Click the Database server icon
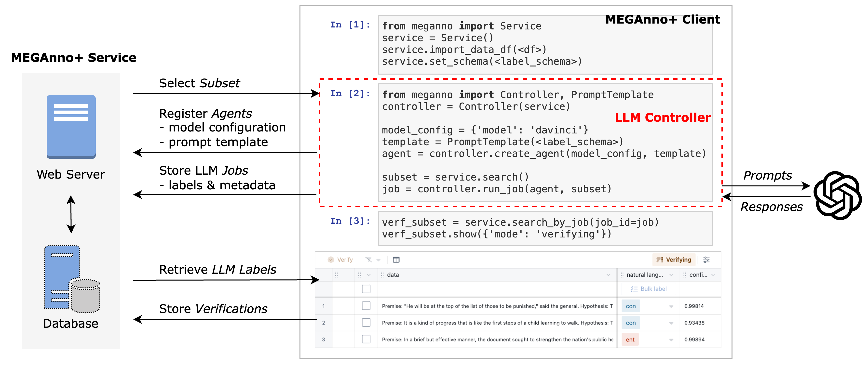The image size is (868, 365). coord(72,279)
